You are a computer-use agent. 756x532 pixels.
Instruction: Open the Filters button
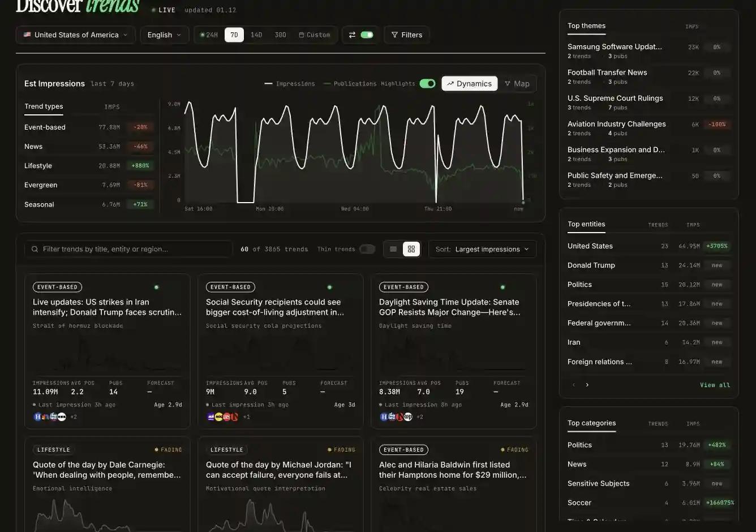406,35
